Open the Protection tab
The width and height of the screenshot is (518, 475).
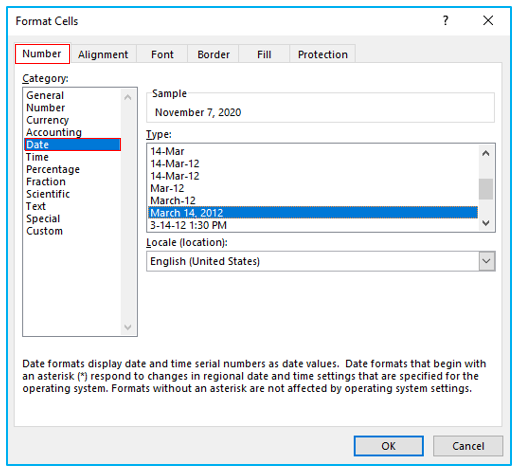click(323, 54)
